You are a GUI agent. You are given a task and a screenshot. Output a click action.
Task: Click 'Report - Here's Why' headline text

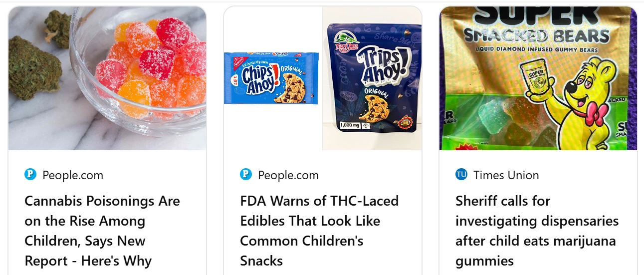click(x=88, y=261)
